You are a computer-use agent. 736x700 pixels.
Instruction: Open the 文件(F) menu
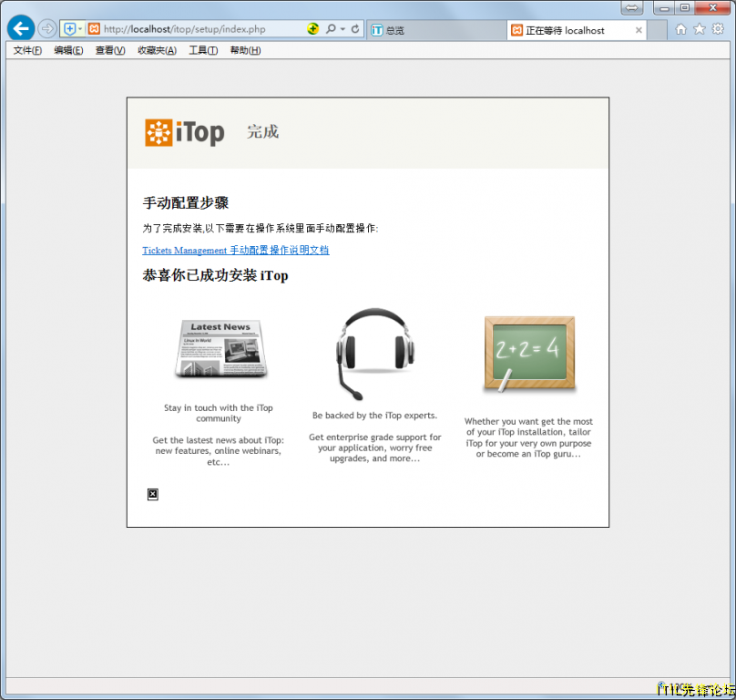(x=27, y=50)
